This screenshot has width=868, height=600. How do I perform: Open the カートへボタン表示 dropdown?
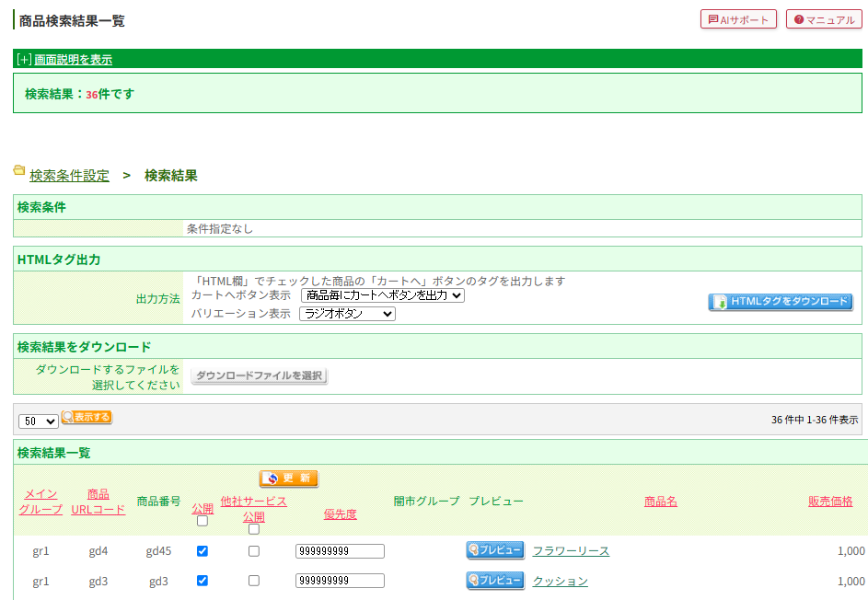pos(383,295)
